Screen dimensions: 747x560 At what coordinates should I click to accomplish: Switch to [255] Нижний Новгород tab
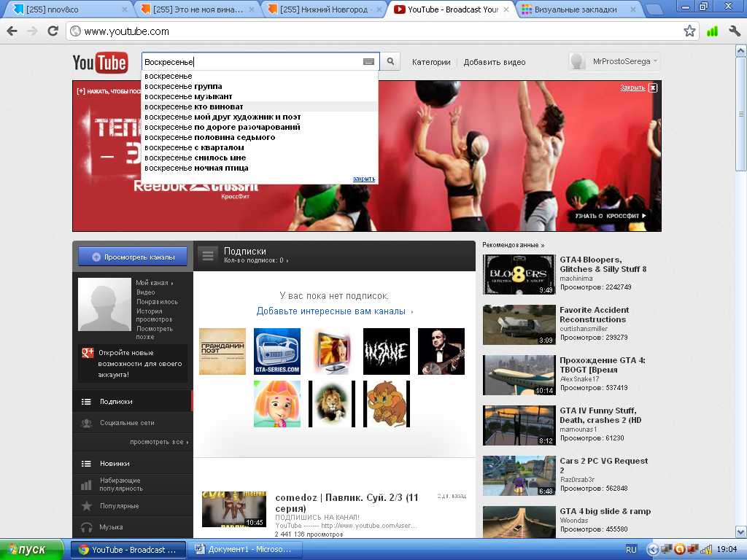(324, 9)
